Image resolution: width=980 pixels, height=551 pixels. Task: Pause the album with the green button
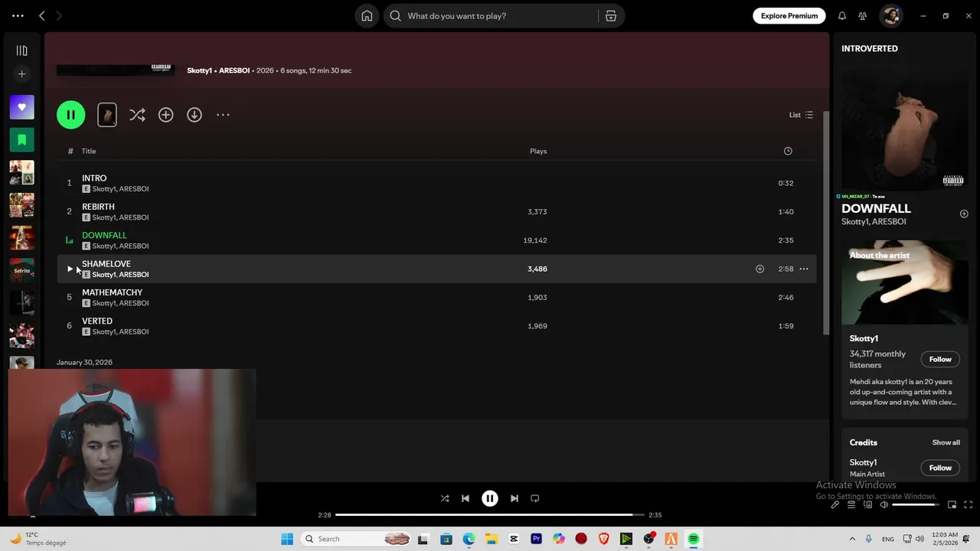click(70, 115)
